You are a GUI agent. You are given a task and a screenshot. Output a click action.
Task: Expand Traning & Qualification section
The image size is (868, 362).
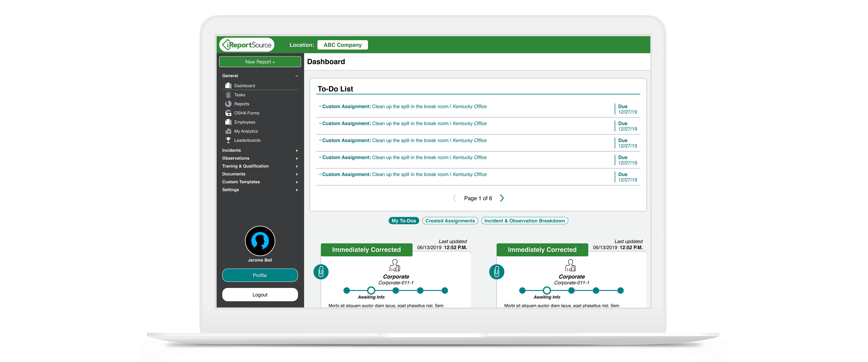[x=297, y=166]
